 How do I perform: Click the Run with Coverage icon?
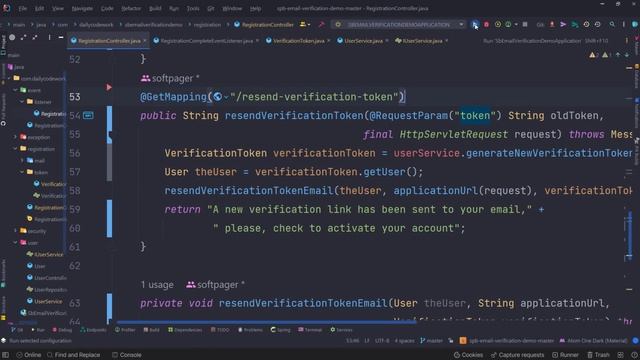pyautogui.click(x=498, y=24)
